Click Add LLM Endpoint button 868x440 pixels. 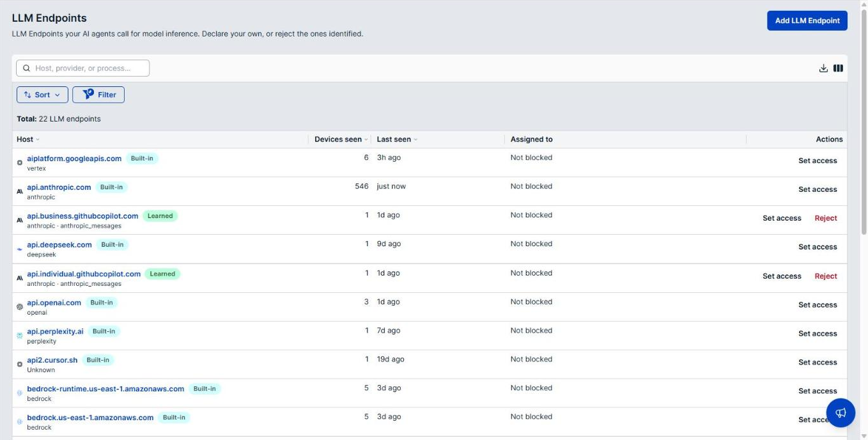807,20
